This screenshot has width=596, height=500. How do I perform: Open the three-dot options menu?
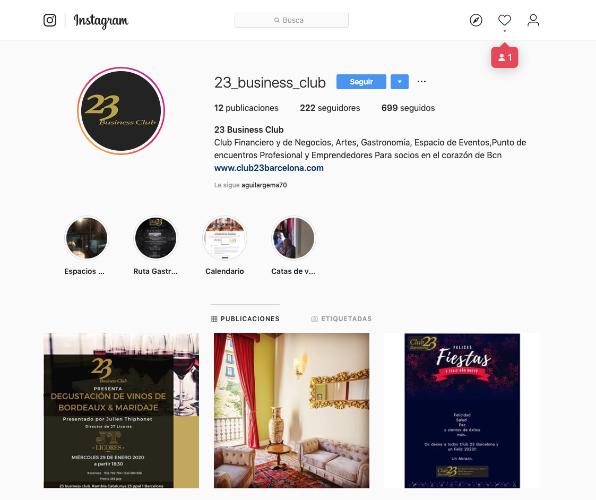tap(422, 81)
